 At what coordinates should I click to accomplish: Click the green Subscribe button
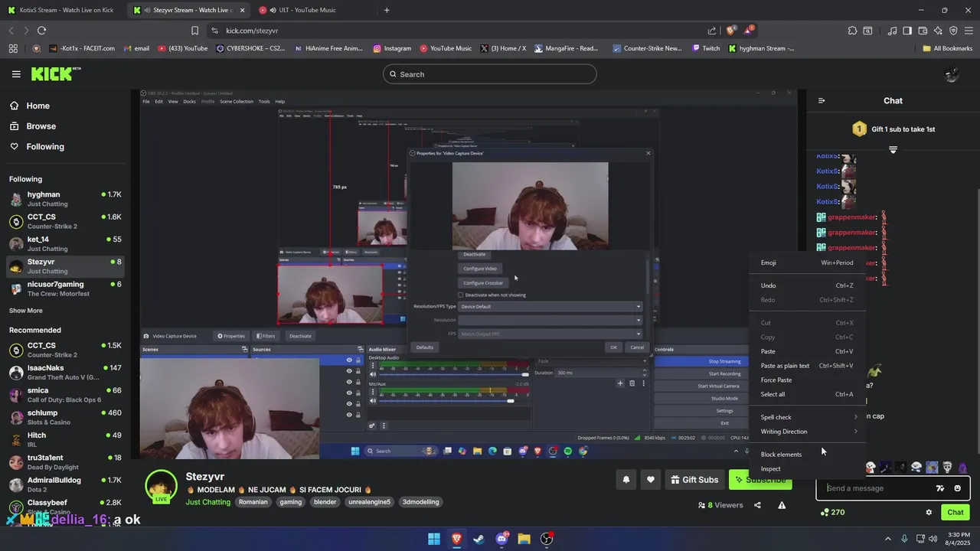(760, 480)
